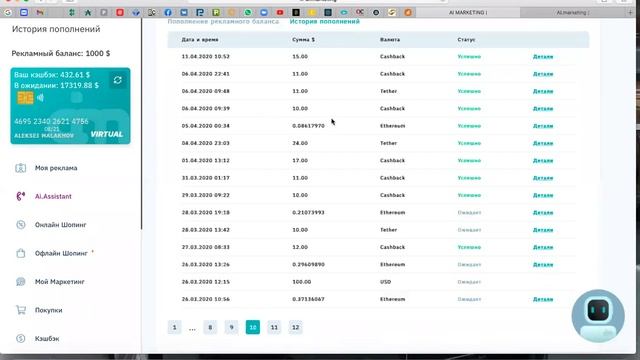Open the Кэшбэк dollar icon
Screen dimensions: 640x360
pos(20,338)
